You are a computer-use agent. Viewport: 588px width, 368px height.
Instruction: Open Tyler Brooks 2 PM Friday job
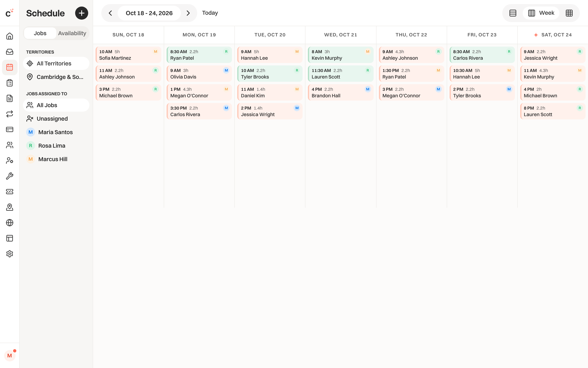pos(482,92)
